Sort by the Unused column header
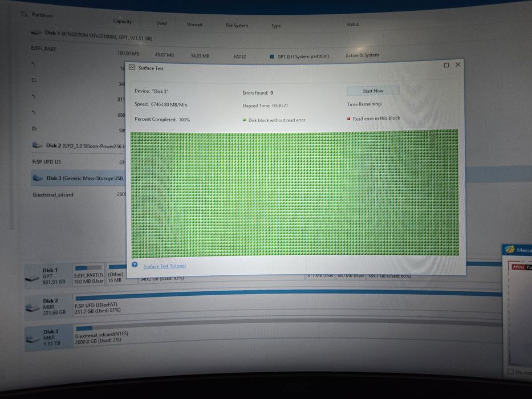The image size is (532, 399). [194, 25]
